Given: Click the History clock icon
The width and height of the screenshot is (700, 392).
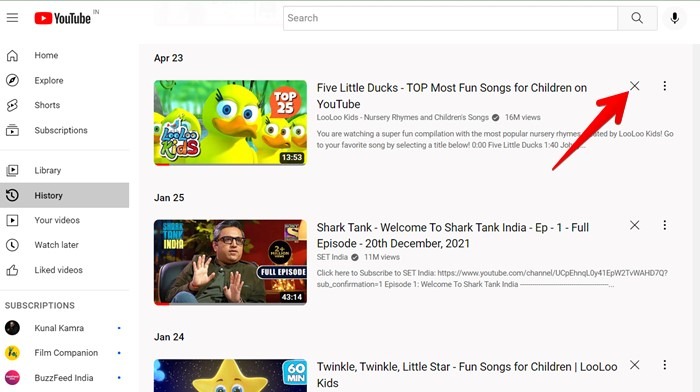Looking at the screenshot, I should (x=12, y=195).
